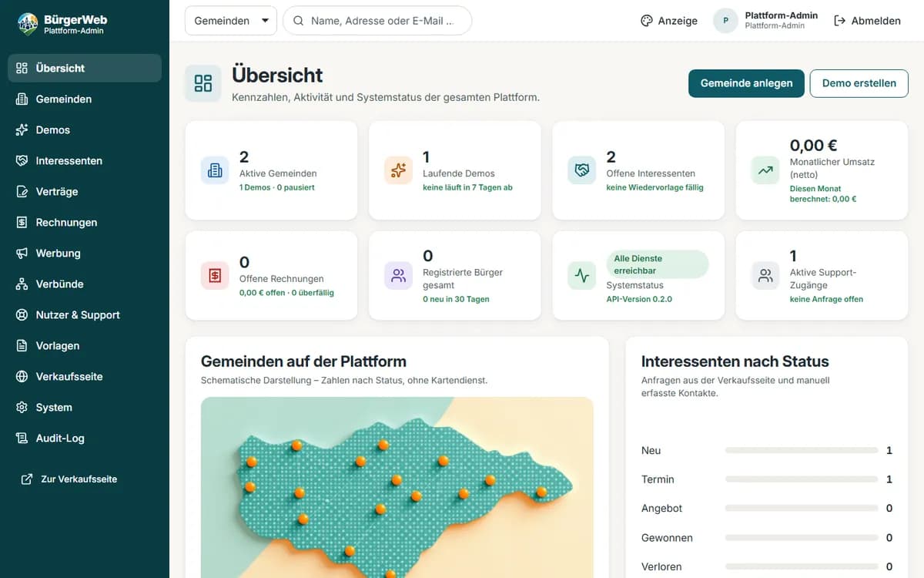Click the '0 neu in 30 Tagen' text

coord(456,299)
